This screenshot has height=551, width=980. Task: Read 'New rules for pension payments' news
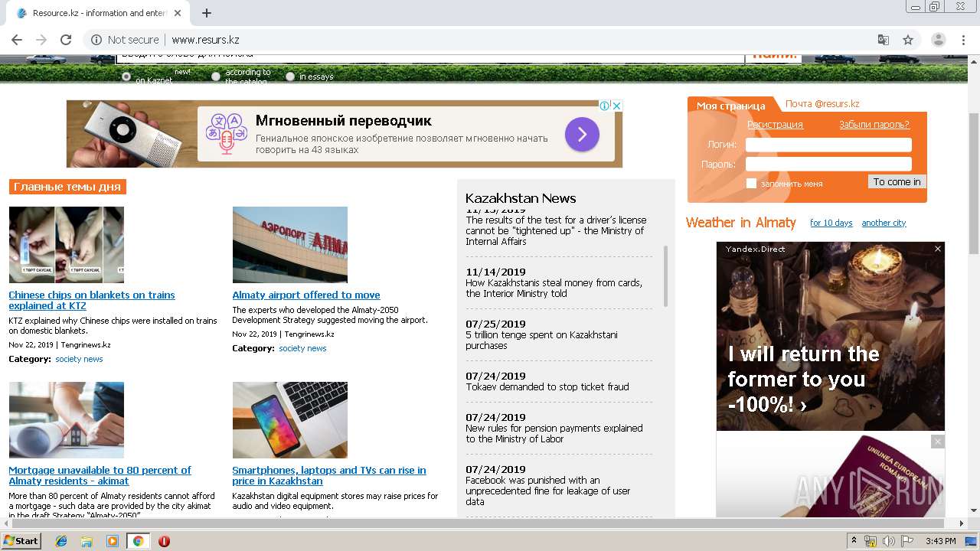click(x=554, y=433)
